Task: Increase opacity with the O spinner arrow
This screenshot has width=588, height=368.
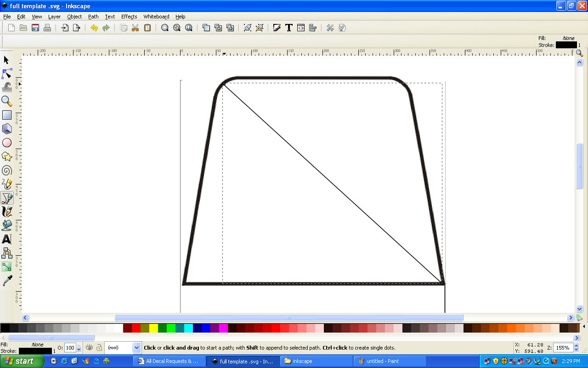Action: (x=79, y=345)
